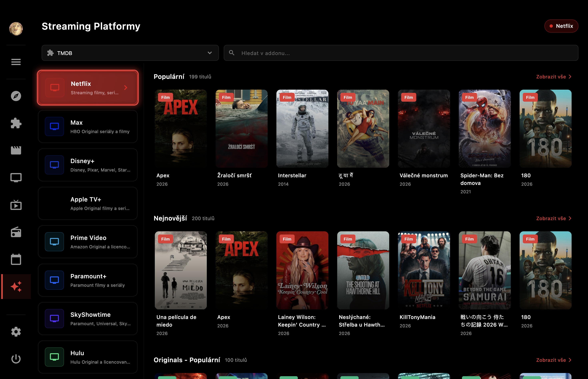Image resolution: width=588 pixels, height=379 pixels.
Task: Select Prime Video platform
Action: (88, 242)
